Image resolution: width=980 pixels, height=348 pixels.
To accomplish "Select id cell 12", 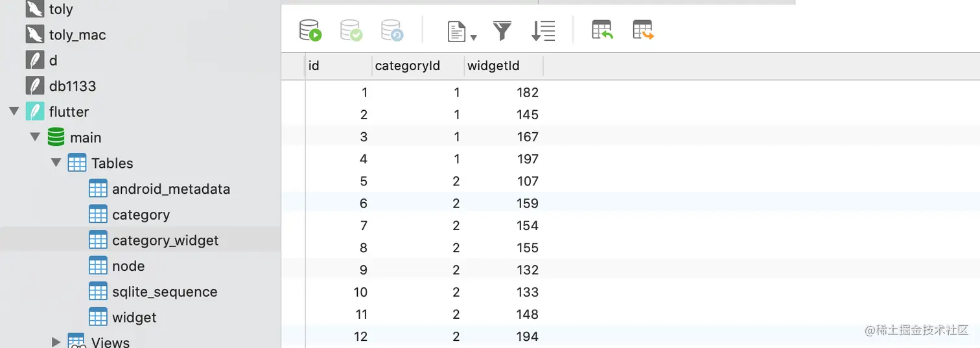I will 360,336.
